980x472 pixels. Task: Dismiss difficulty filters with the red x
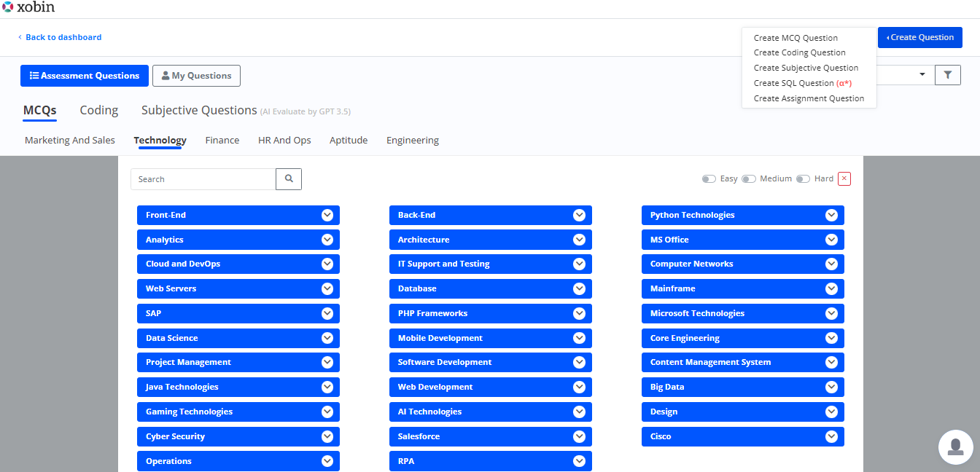pyautogui.click(x=844, y=178)
